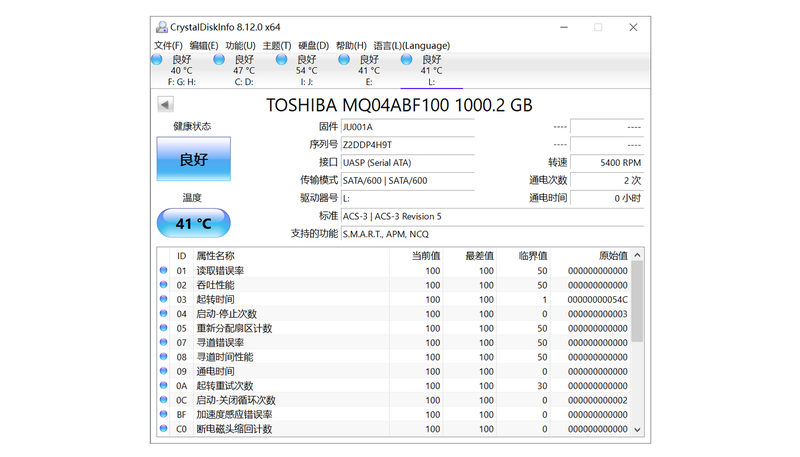Open the 功能(U) menu
Image resolution: width=800 pixels, height=457 pixels.
click(240, 45)
